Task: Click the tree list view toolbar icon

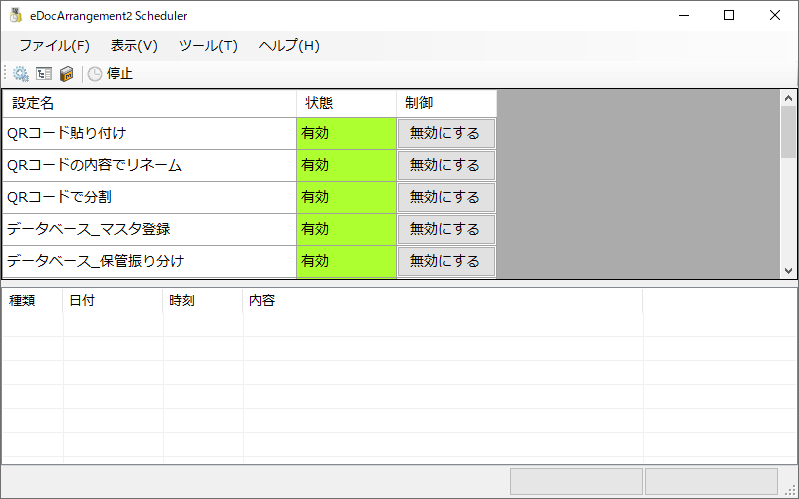Action: pos(44,73)
